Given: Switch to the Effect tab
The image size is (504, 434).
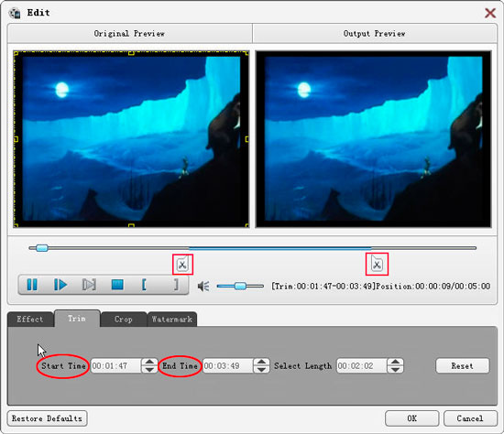Looking at the screenshot, I should coord(30,319).
